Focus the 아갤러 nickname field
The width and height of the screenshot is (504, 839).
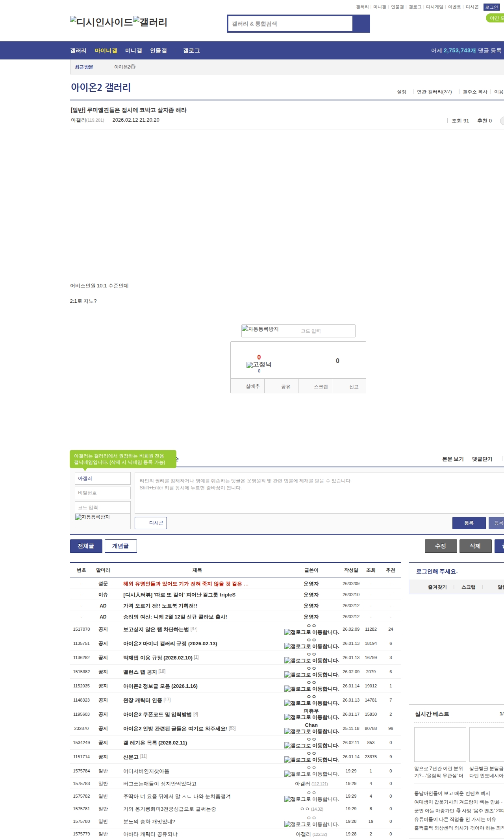(x=103, y=478)
